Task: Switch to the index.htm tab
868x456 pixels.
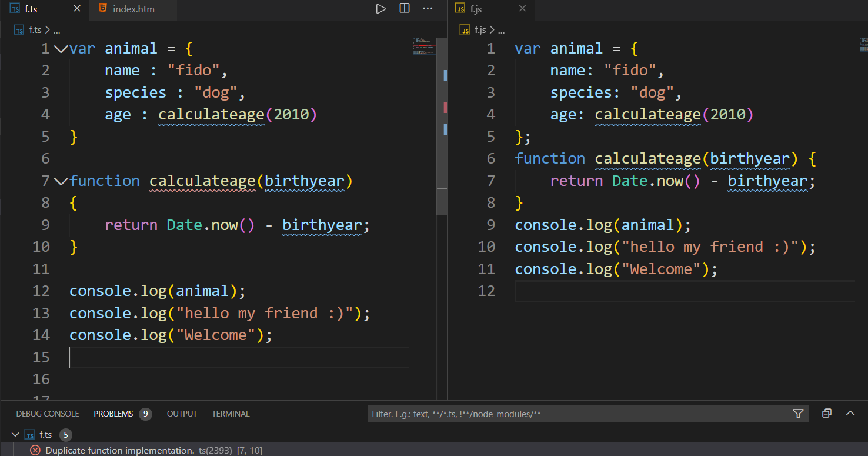Action: [x=133, y=9]
